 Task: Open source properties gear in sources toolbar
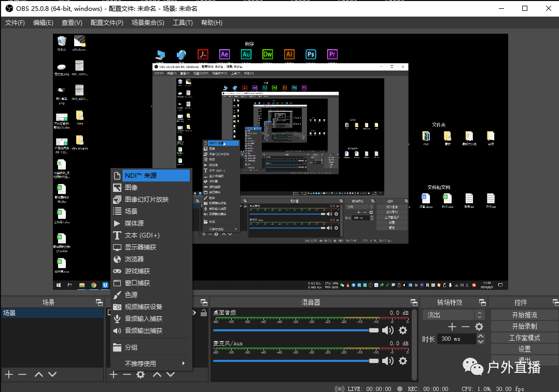[x=141, y=374]
